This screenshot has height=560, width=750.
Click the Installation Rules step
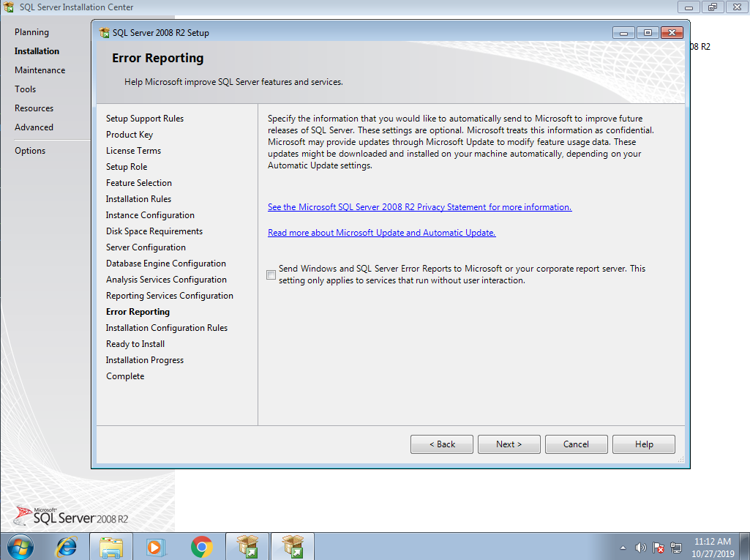pos(139,199)
